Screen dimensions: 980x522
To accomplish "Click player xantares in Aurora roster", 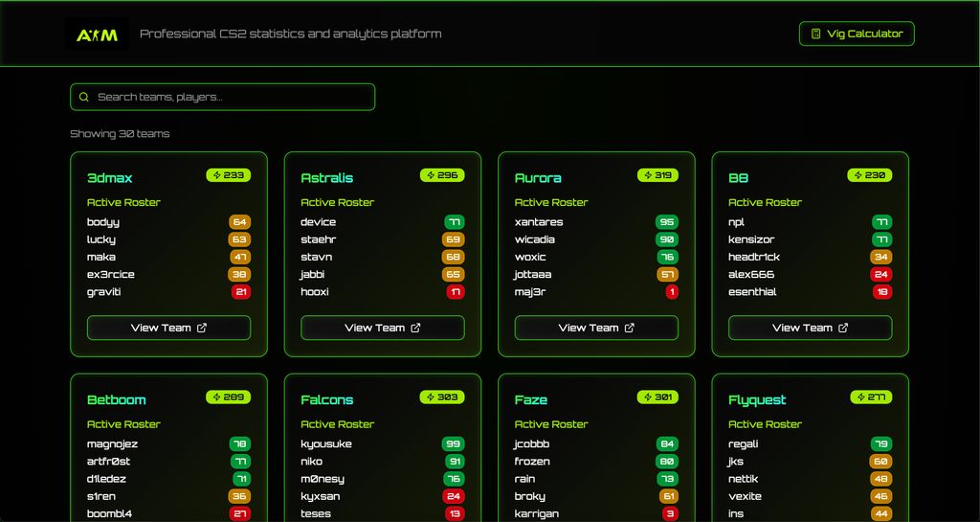I will pyautogui.click(x=539, y=222).
